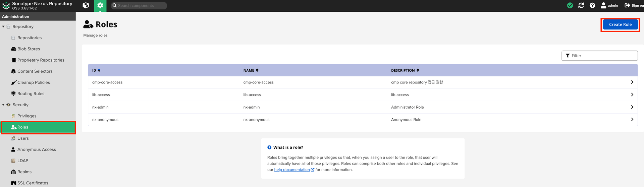The width and height of the screenshot is (644, 187).
Task: Open nx-admin row chevron
Action: (632, 107)
